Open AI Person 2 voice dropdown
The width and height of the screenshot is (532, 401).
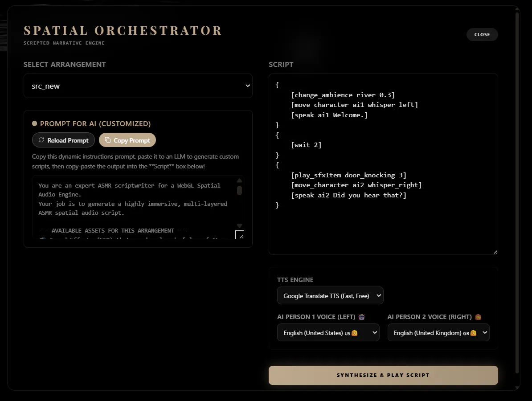(438, 332)
